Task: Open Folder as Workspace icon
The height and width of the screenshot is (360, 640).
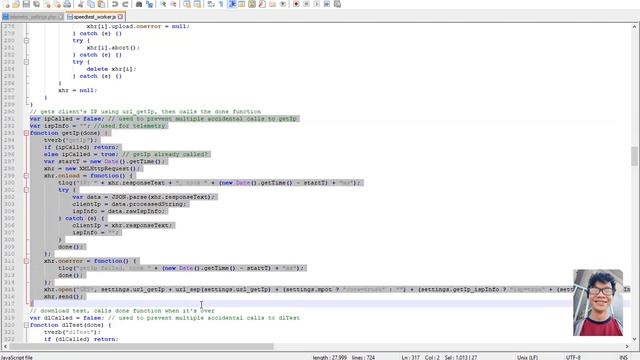Action: [x=272, y=4]
